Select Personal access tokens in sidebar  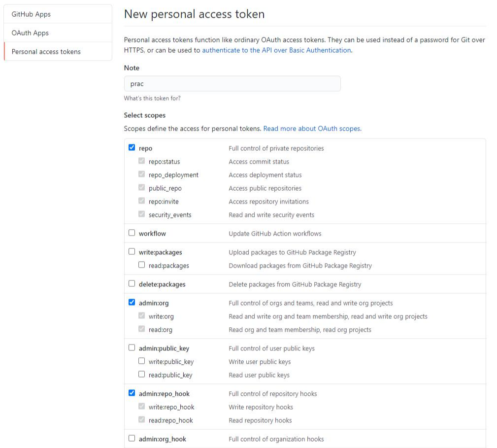(58, 51)
